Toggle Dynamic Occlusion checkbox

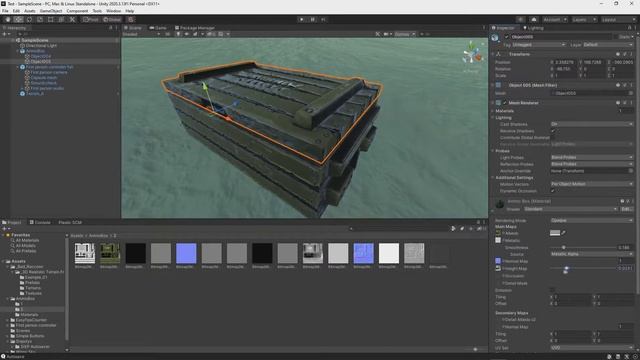pyautogui.click(x=553, y=191)
